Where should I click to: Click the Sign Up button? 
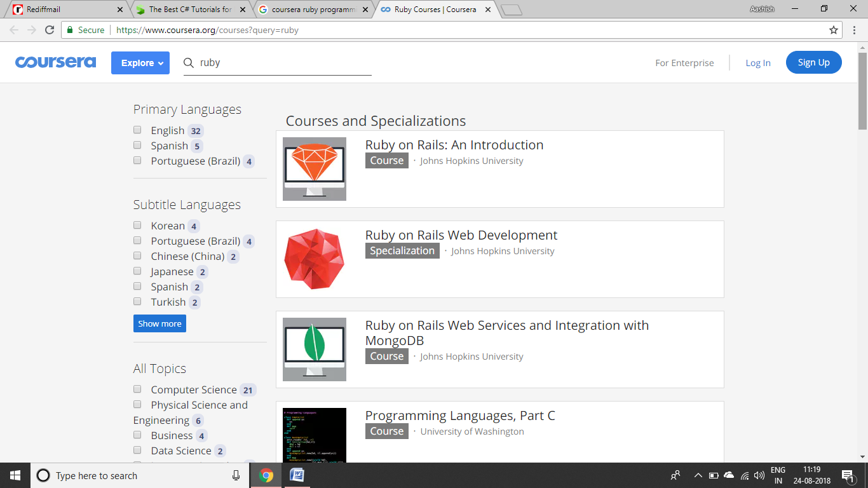[814, 62]
